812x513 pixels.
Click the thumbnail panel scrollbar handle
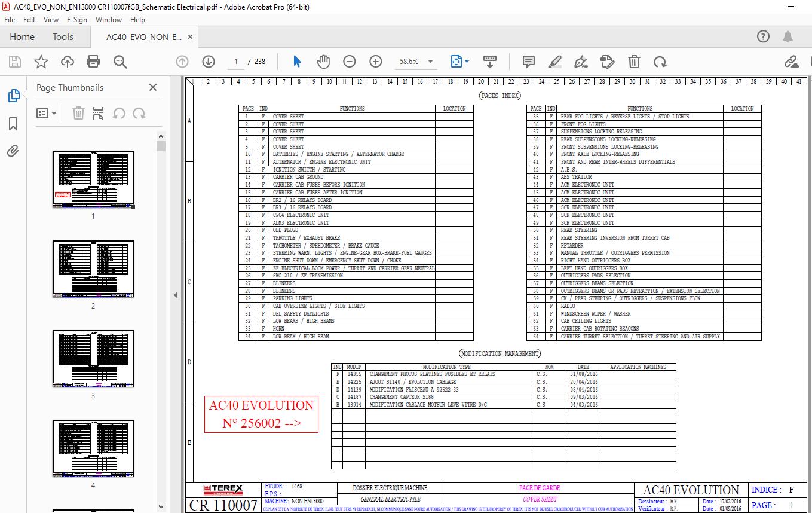tap(161, 146)
